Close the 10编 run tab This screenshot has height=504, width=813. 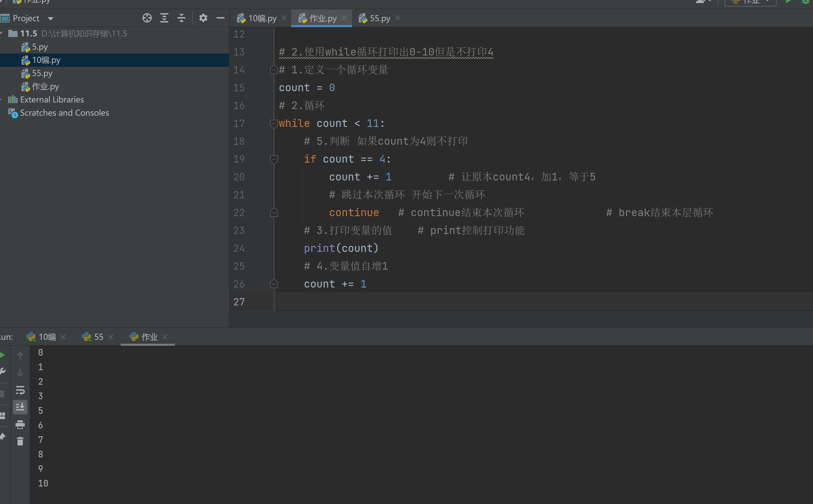click(63, 337)
